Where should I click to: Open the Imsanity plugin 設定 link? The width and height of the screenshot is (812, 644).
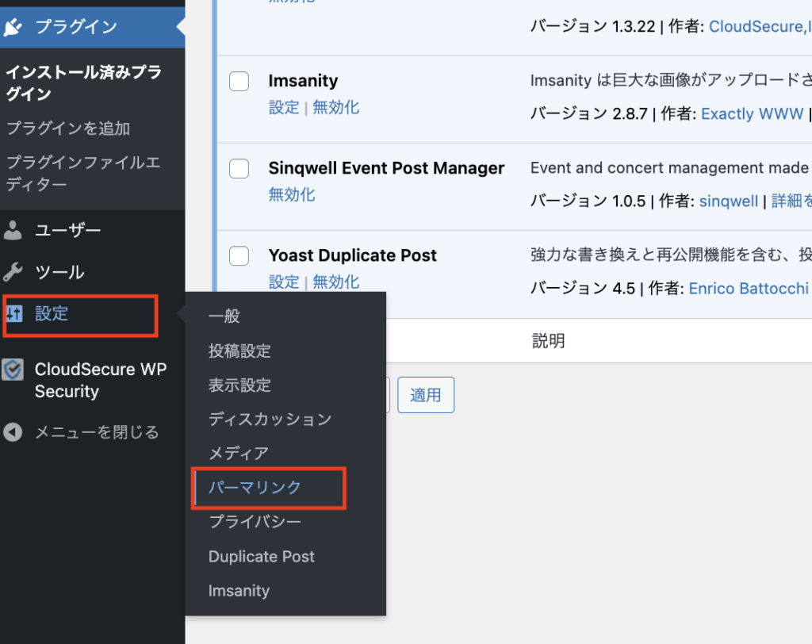click(x=284, y=107)
